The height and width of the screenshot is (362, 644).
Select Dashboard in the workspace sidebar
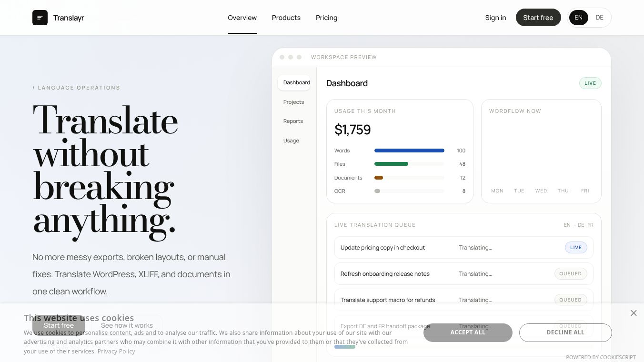(x=296, y=82)
